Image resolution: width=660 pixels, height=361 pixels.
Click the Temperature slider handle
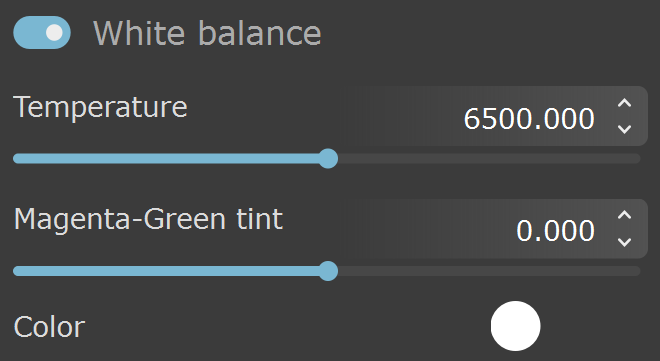pos(328,159)
